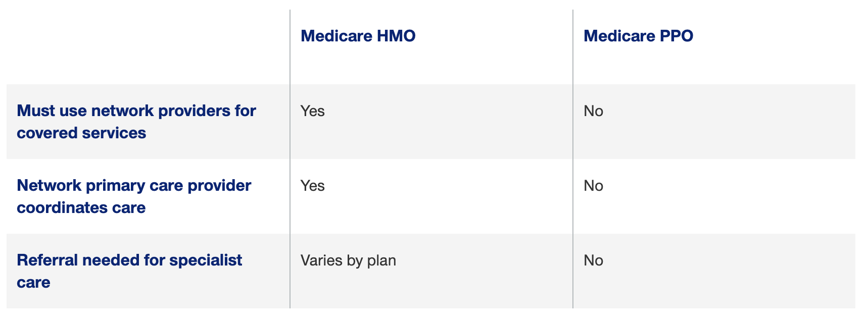Click 'No' in the referral needed PPO cell

click(x=593, y=260)
